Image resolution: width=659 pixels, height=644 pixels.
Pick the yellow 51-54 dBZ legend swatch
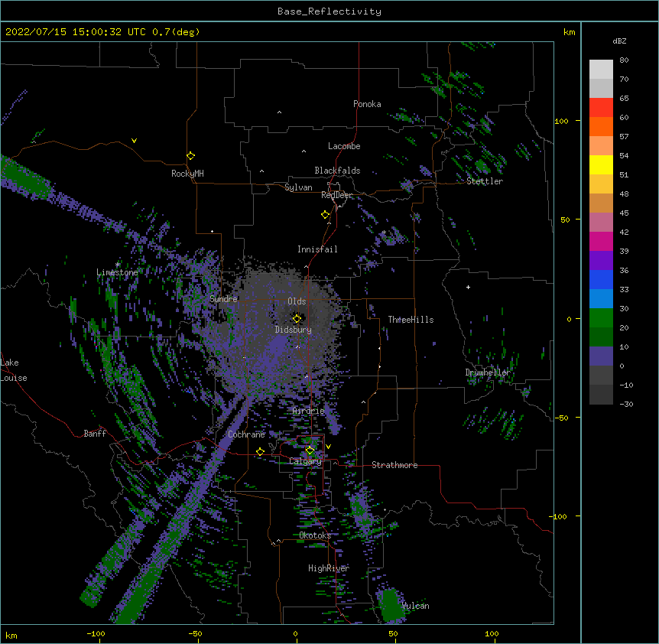pos(601,164)
